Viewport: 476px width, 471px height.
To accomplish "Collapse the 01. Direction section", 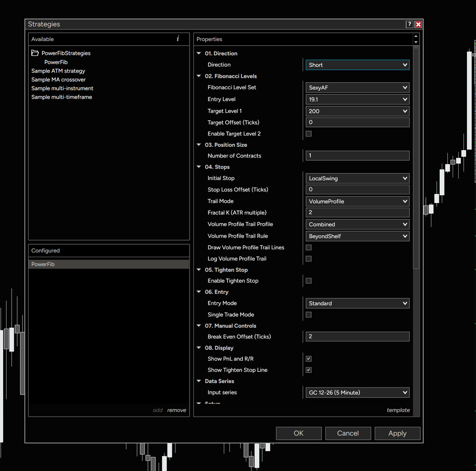I will click(199, 53).
